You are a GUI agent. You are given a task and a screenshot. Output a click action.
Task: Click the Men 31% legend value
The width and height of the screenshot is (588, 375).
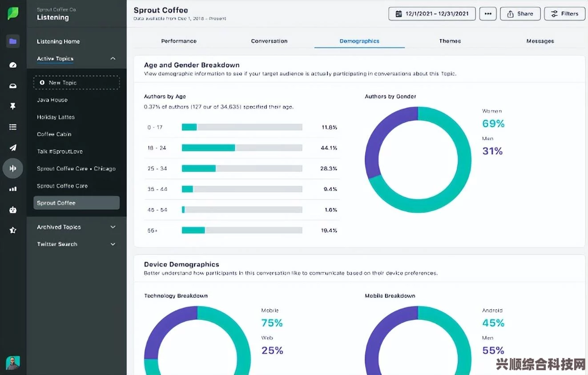(492, 151)
